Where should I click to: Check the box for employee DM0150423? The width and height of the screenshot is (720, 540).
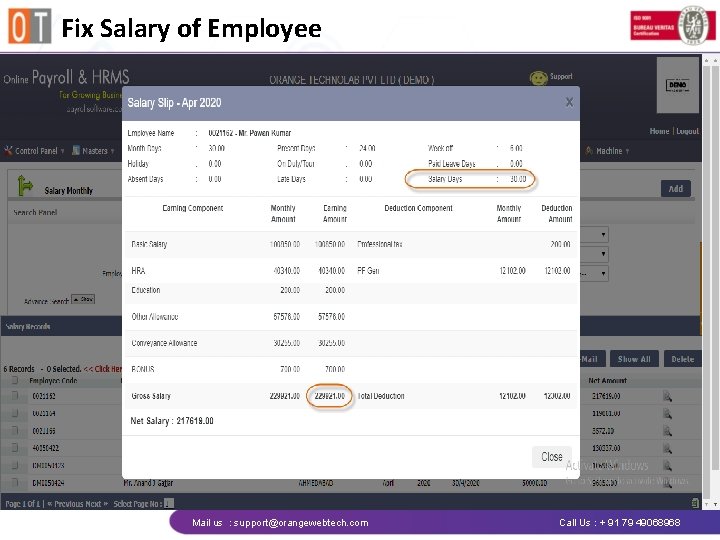click(x=14, y=465)
